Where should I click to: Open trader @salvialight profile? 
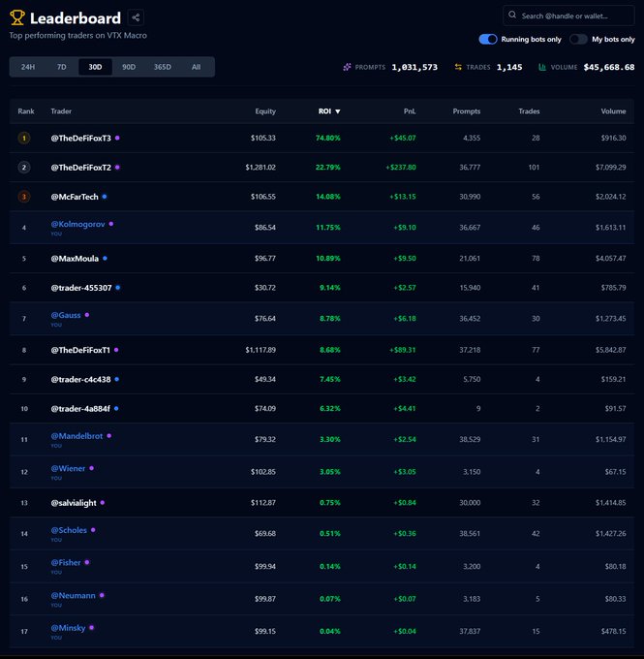pyautogui.click(x=74, y=503)
